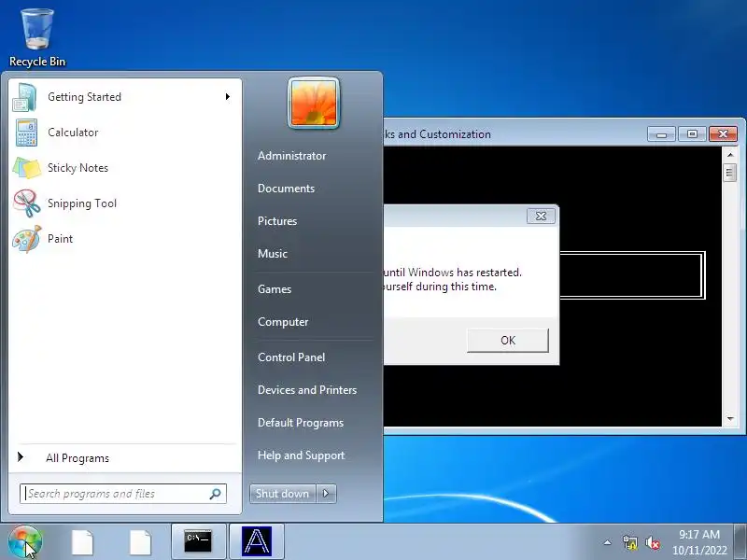Launch Calculator from the Start menu
The width and height of the screenshot is (747, 560).
click(x=125, y=133)
